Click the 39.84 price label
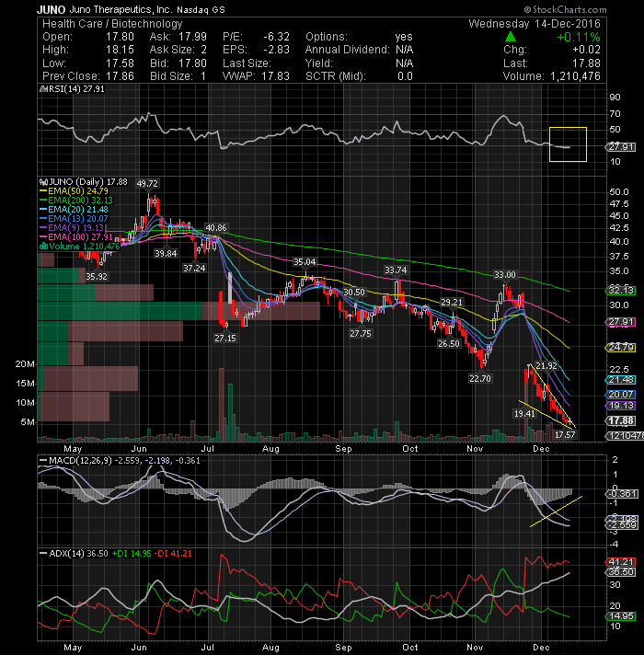 166,254
